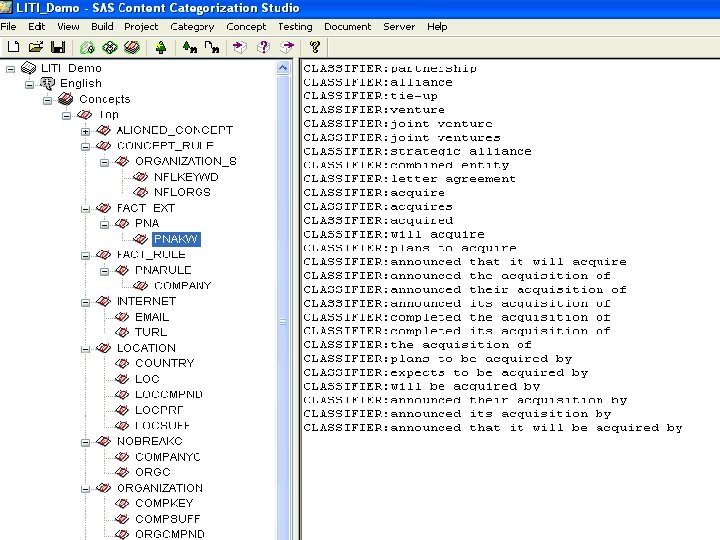Open the File menu
The height and width of the screenshot is (540, 720).
[x=8, y=27]
